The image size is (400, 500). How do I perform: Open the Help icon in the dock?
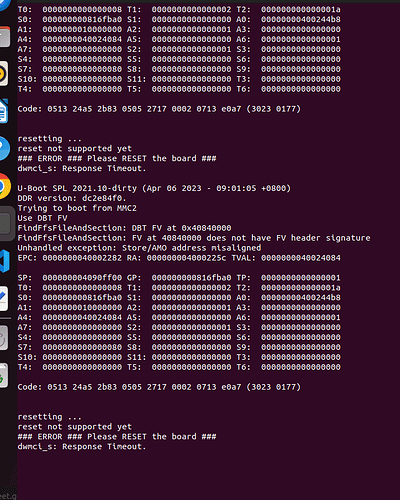tap(5, 148)
